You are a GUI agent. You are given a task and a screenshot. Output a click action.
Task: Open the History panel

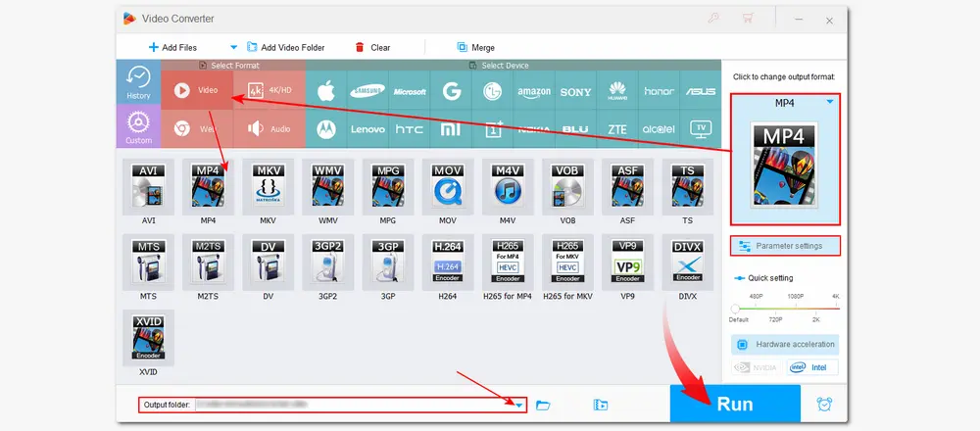tap(138, 82)
